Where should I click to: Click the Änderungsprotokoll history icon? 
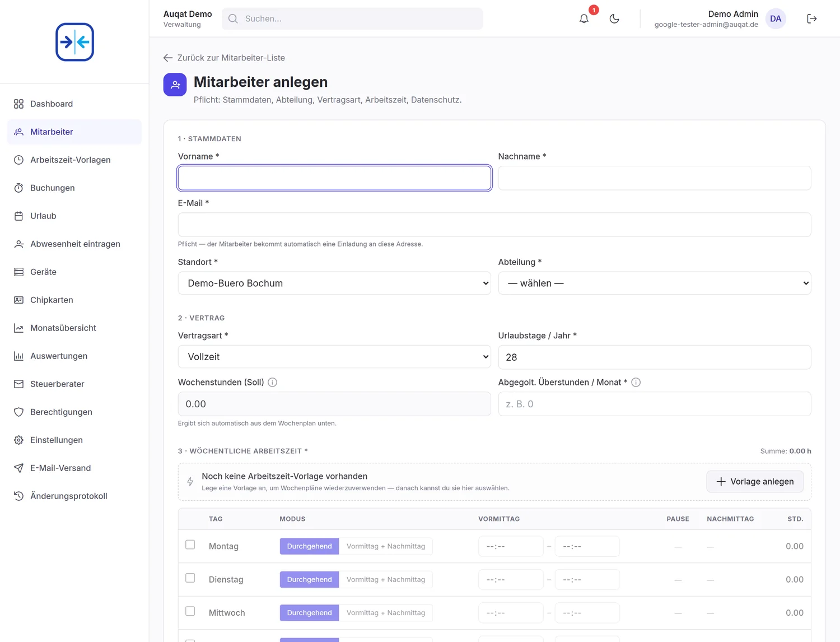click(18, 496)
